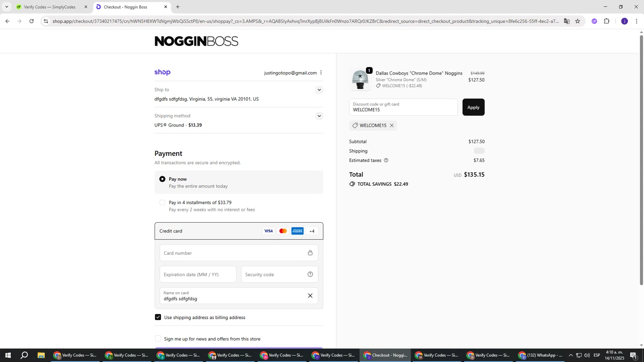Image resolution: width=644 pixels, height=362 pixels.
Task: Reload the checkout page
Action: pos(31,21)
